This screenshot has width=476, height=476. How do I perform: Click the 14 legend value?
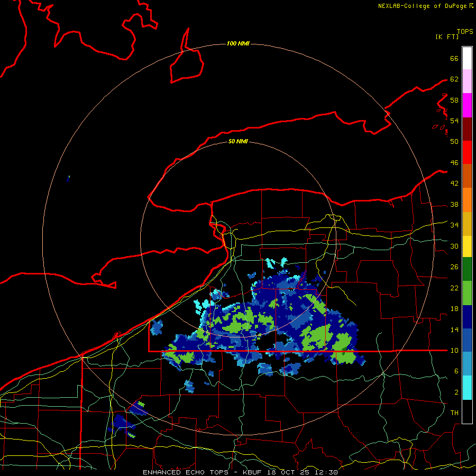point(454,329)
